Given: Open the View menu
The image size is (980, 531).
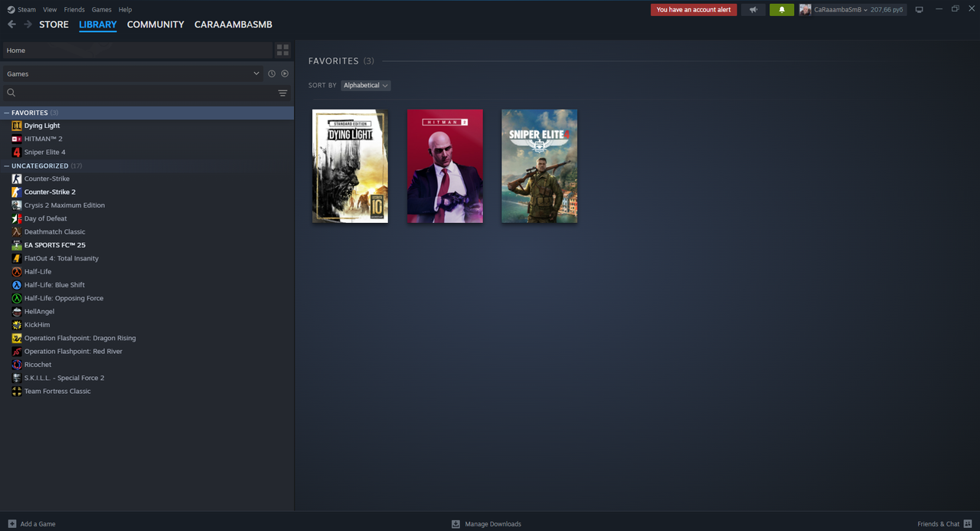Looking at the screenshot, I should click(50, 10).
